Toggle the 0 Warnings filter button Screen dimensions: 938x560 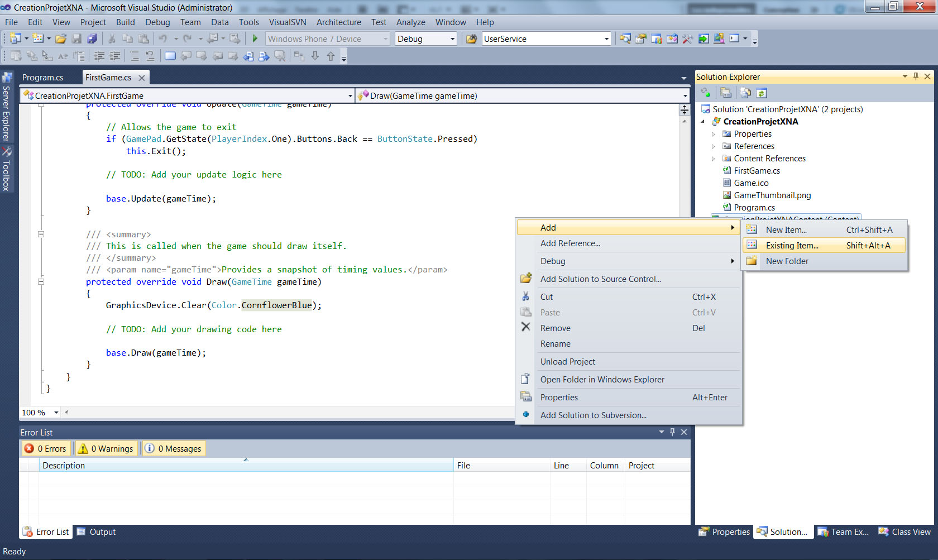pos(106,449)
